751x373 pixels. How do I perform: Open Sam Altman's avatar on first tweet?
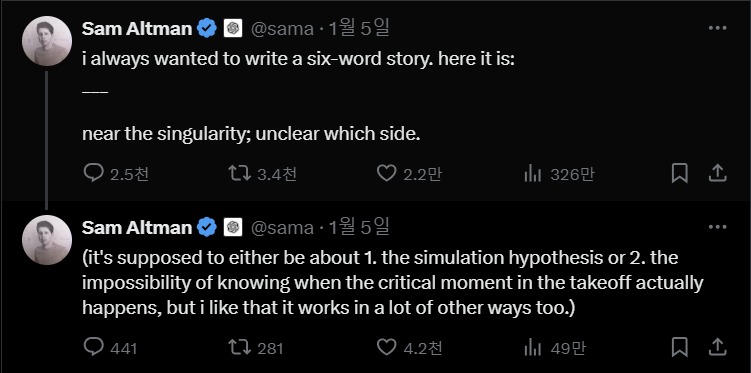click(47, 41)
